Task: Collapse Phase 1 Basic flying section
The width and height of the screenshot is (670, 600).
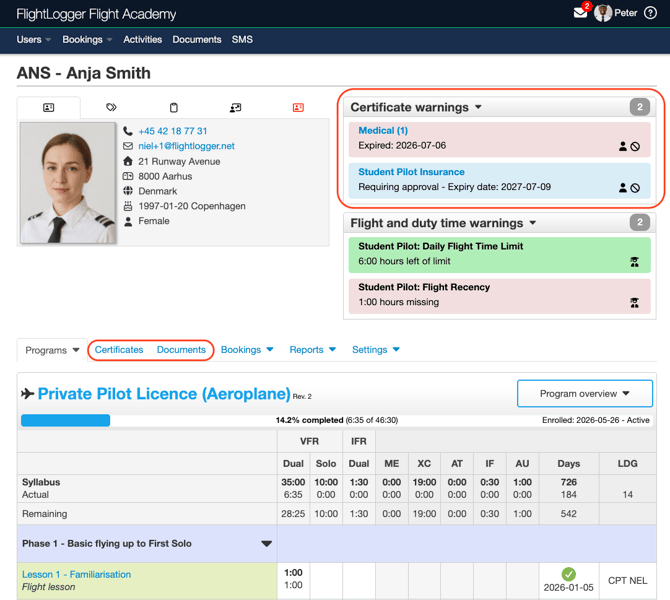Action: point(267,544)
